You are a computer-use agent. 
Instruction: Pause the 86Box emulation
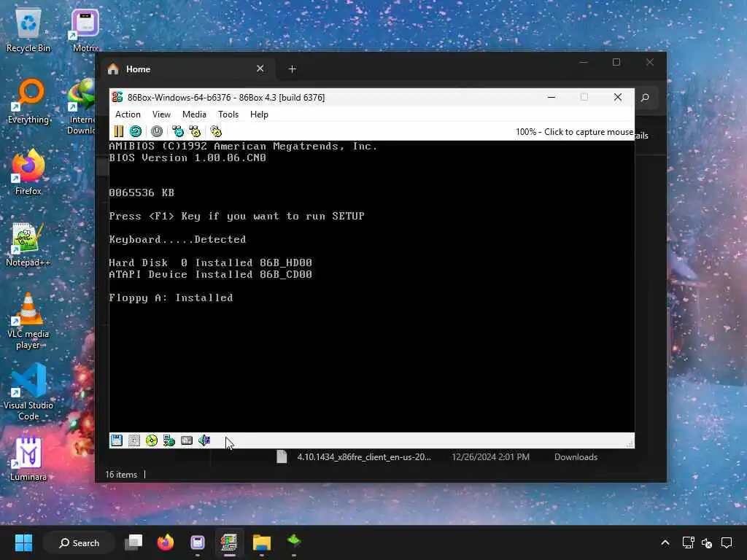click(119, 131)
